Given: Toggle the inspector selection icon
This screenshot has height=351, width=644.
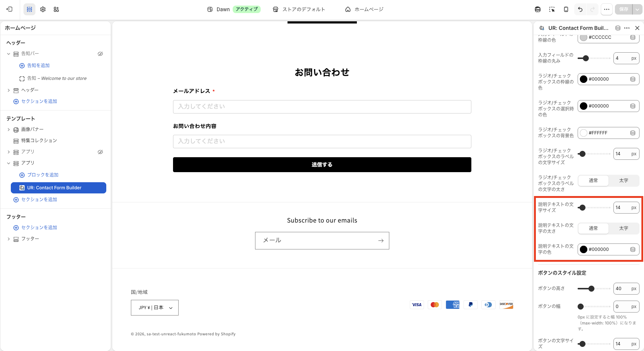Looking at the screenshot, I should pyautogui.click(x=552, y=9).
